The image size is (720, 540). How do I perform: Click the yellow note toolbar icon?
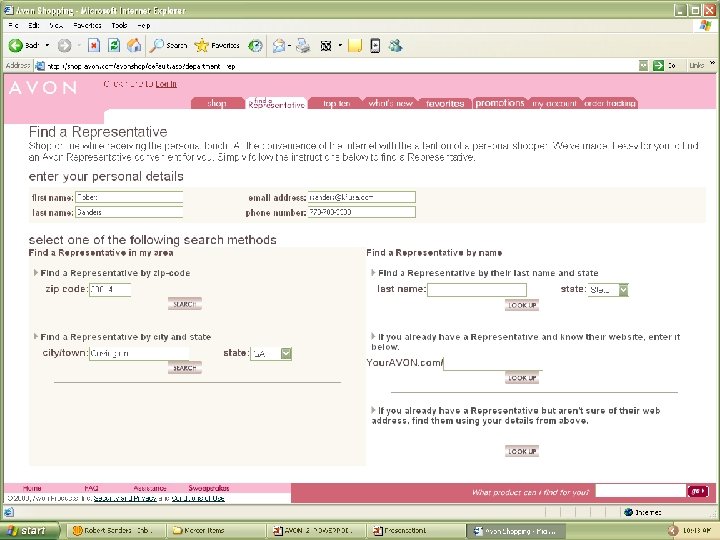coord(354,45)
